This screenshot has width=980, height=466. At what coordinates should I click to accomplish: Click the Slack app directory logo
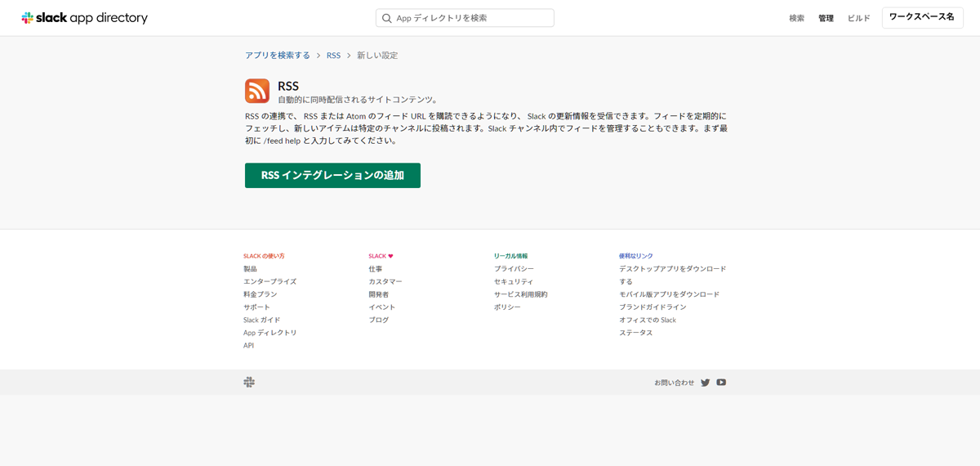(85, 18)
